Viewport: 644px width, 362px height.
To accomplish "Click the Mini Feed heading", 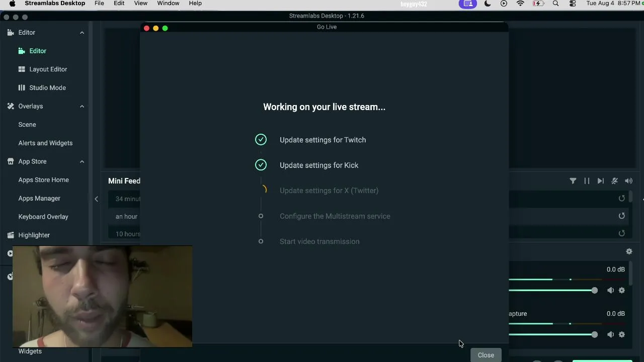I will 124,181.
